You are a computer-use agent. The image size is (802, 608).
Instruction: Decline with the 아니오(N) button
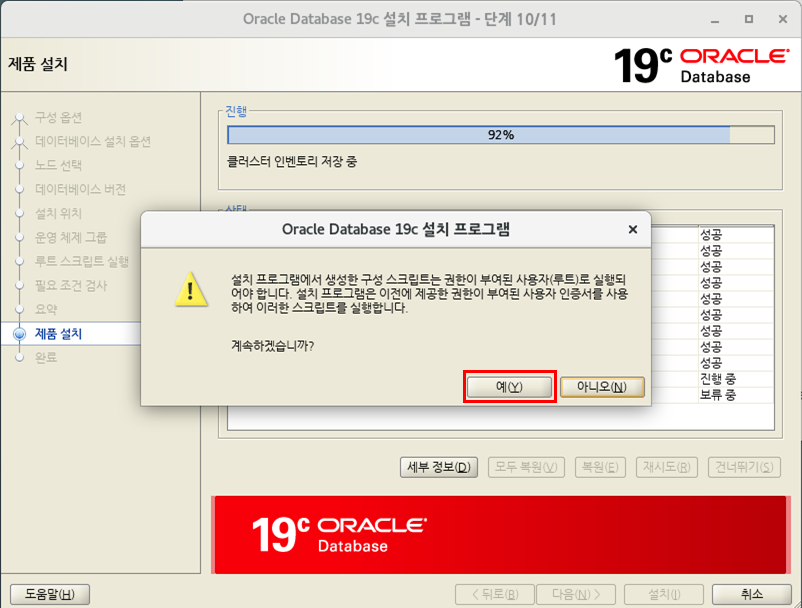pos(602,387)
